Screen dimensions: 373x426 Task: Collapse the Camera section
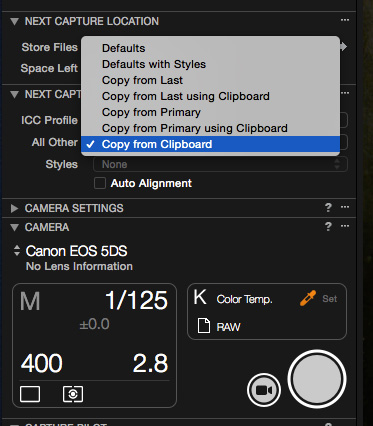coord(14,228)
